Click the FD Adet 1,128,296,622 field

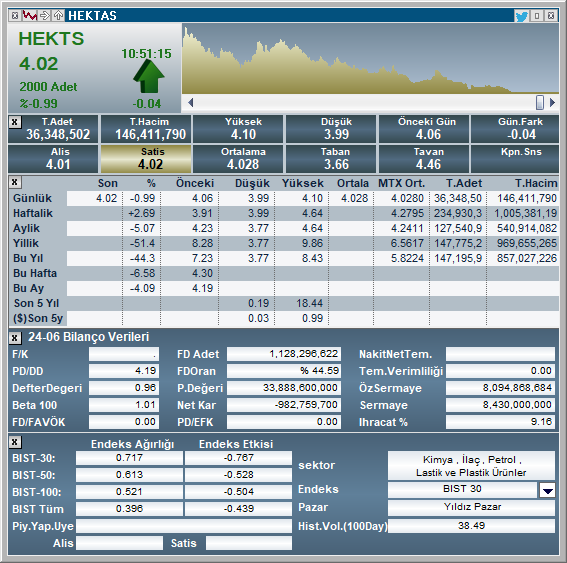point(284,354)
